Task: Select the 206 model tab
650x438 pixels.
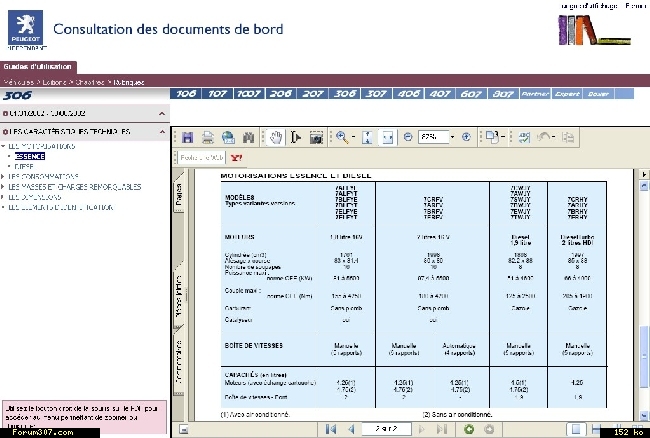Action: coord(281,94)
